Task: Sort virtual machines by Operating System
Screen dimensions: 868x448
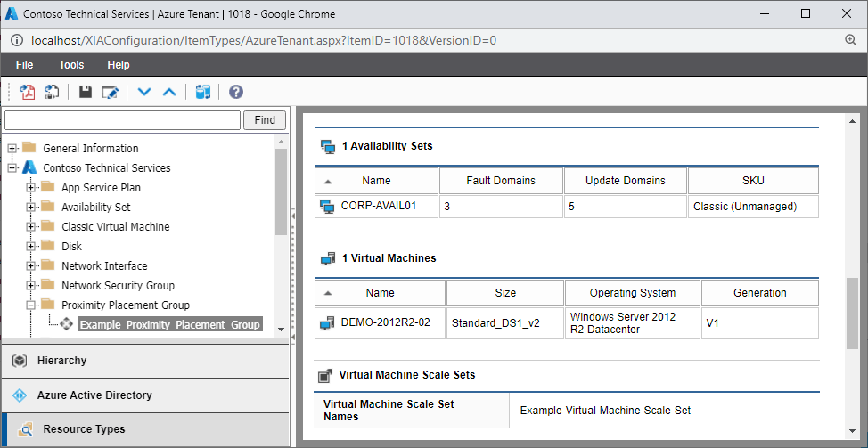Action: [x=633, y=293]
